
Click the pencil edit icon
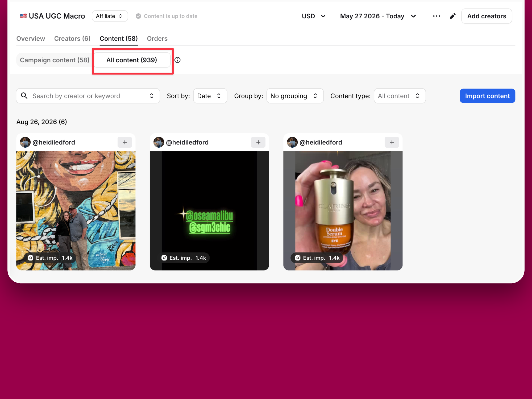(452, 16)
